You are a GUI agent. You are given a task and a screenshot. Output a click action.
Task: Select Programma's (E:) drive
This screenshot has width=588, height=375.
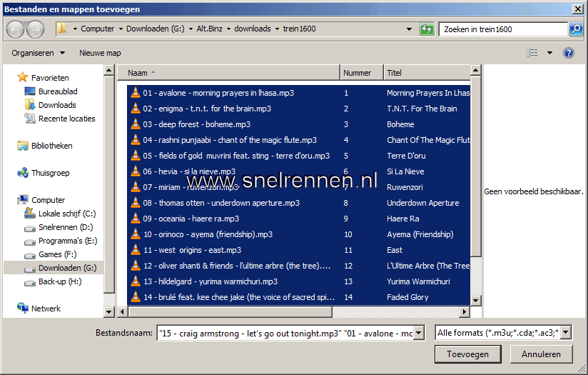[68, 241]
